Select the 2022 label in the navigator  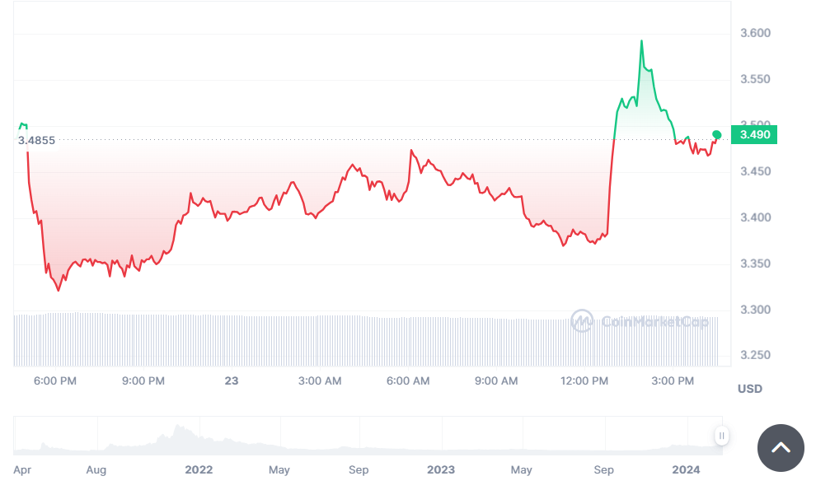click(199, 469)
